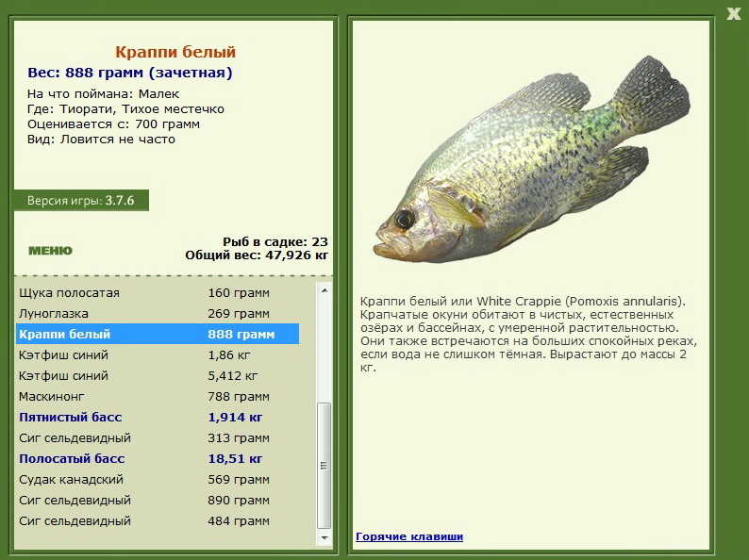Open the Горячие клавиши link
Viewport: 749px width, 560px height.
click(409, 536)
